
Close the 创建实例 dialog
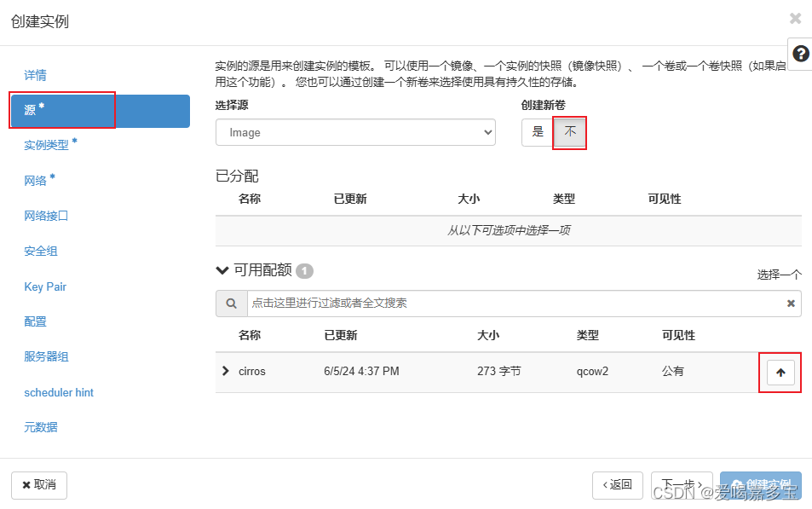(796, 19)
